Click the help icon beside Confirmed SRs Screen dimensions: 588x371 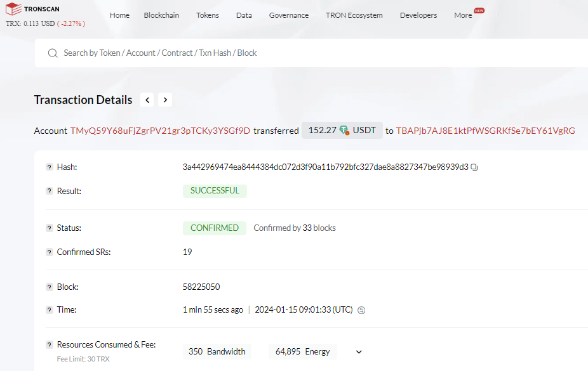pos(50,252)
